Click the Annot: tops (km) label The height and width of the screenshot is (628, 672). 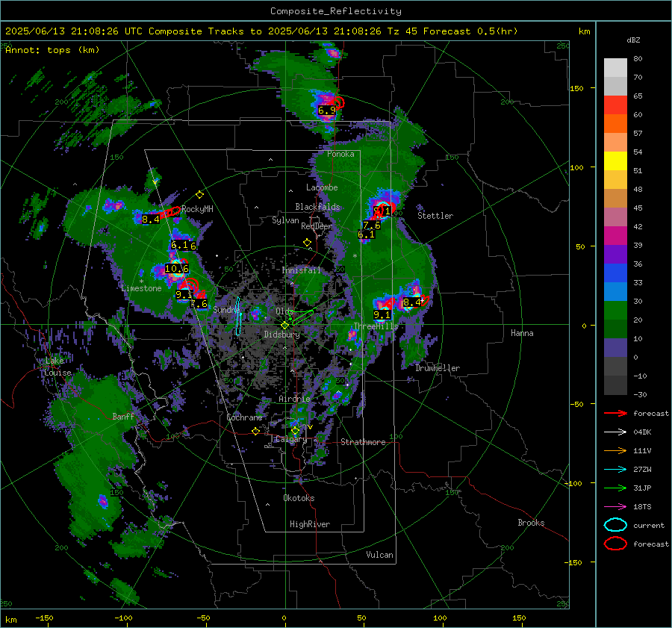click(52, 50)
